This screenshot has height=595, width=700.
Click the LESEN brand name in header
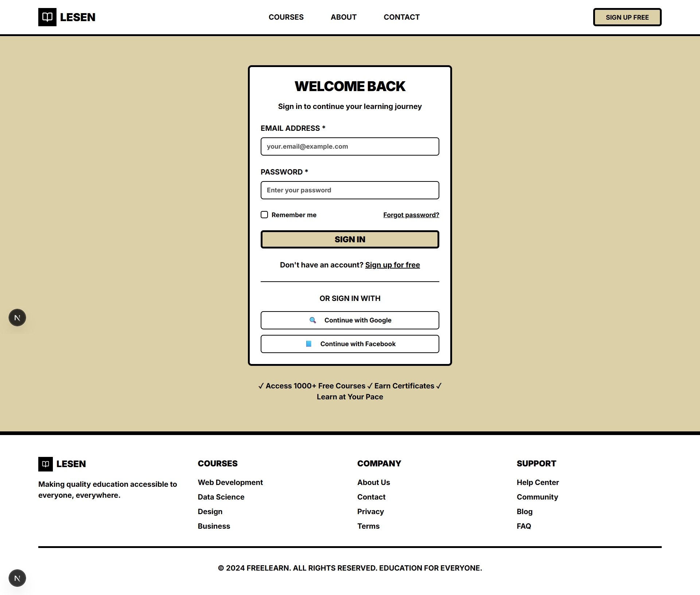coord(78,17)
